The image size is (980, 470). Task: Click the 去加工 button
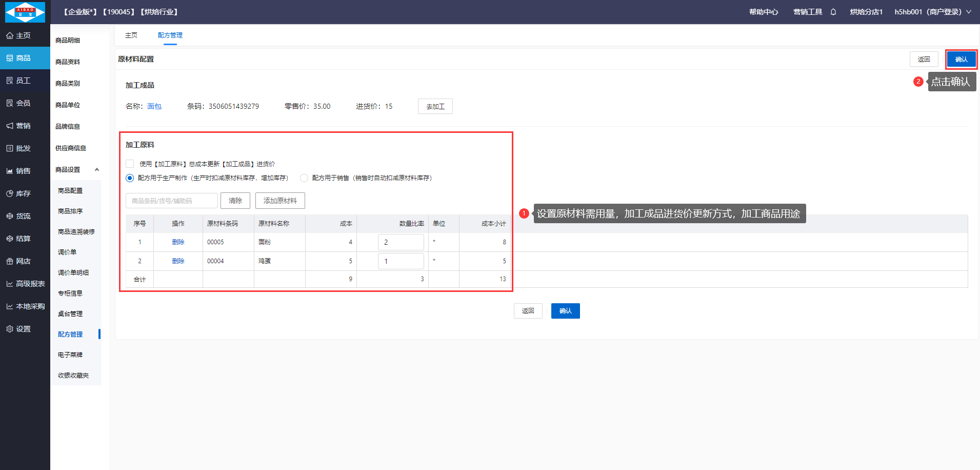point(435,107)
